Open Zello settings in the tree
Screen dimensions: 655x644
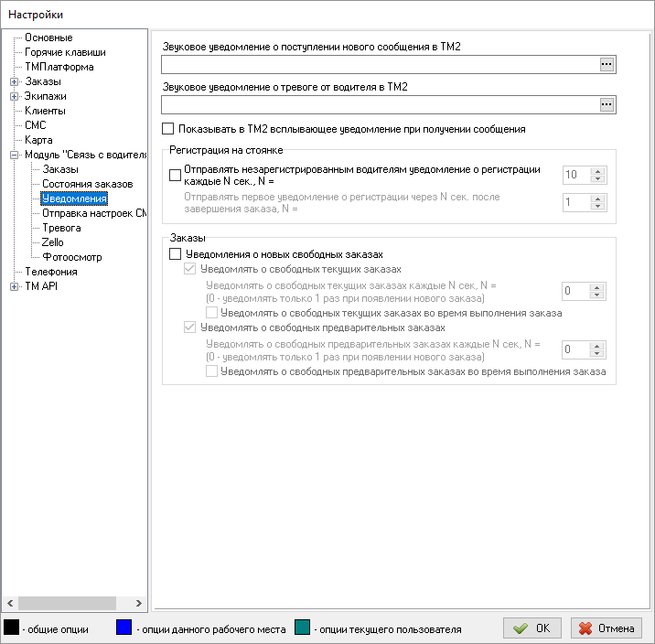(x=53, y=242)
